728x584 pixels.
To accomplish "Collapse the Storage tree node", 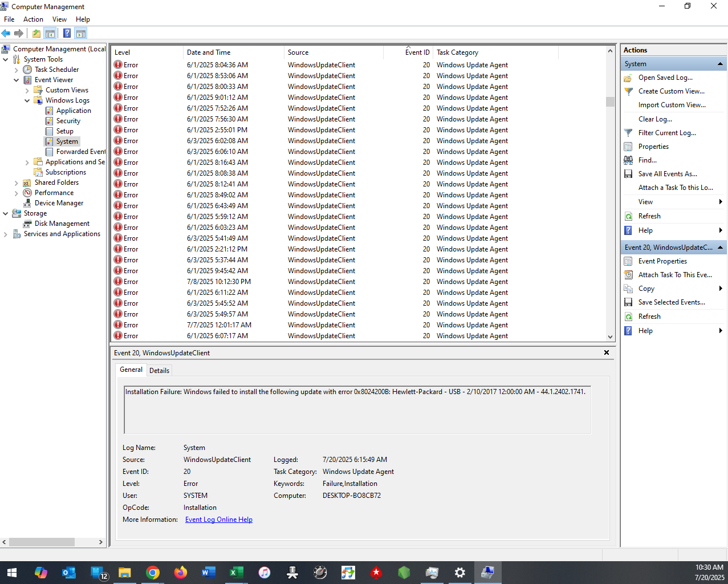I will [x=6, y=213].
